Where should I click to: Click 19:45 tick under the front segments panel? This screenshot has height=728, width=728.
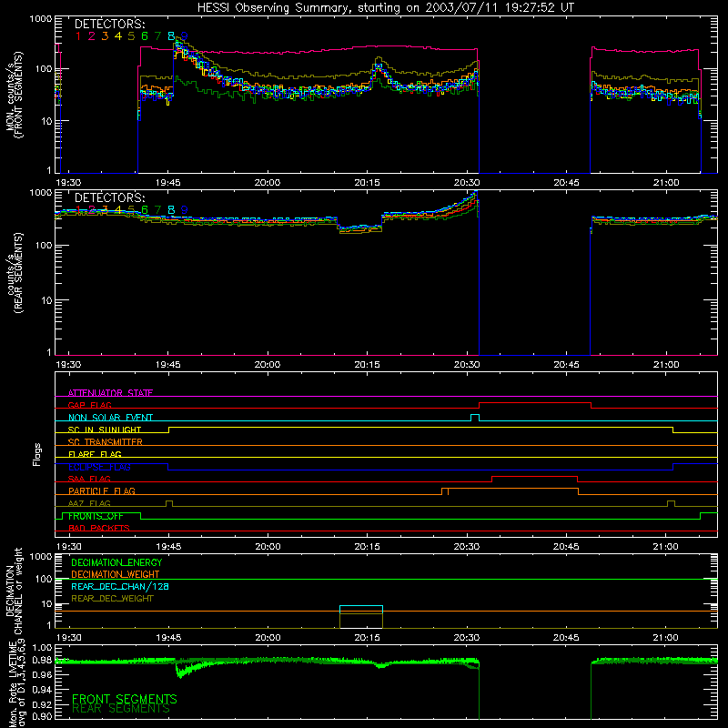pyautogui.click(x=167, y=183)
